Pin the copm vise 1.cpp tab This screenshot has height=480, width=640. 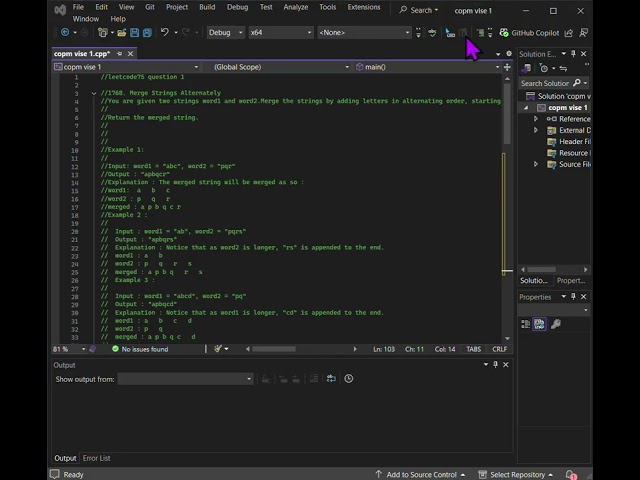(x=120, y=53)
